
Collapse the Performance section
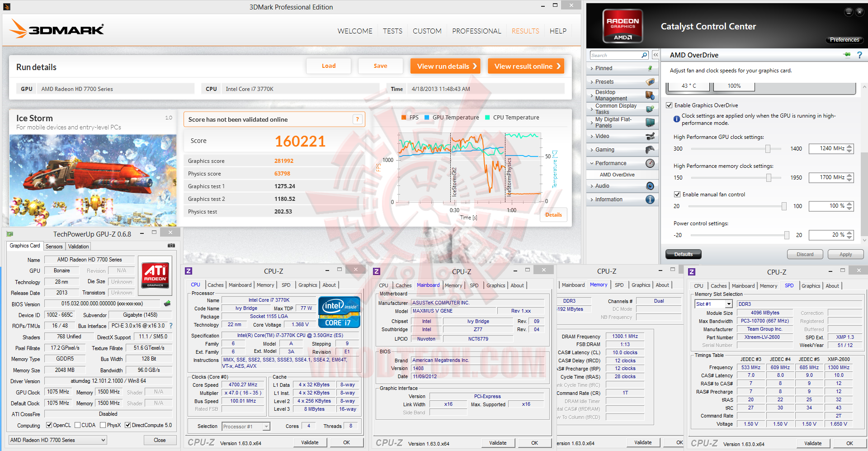coord(592,163)
